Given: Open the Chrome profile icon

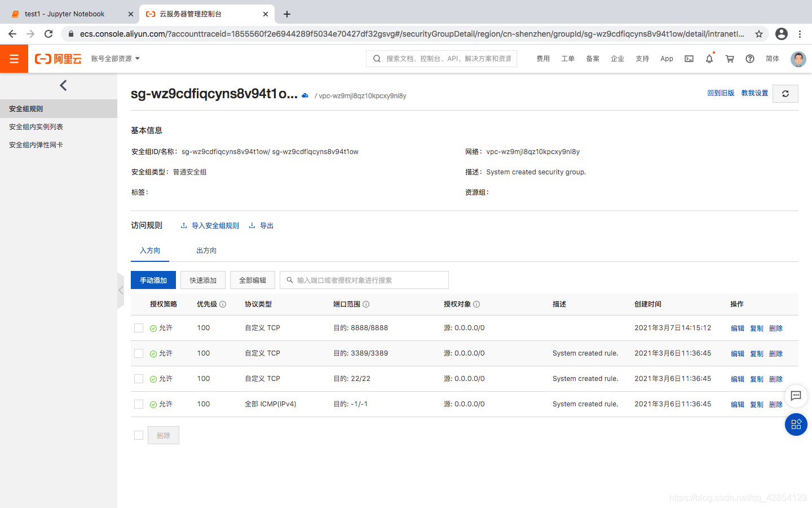Looking at the screenshot, I should pyautogui.click(x=782, y=34).
